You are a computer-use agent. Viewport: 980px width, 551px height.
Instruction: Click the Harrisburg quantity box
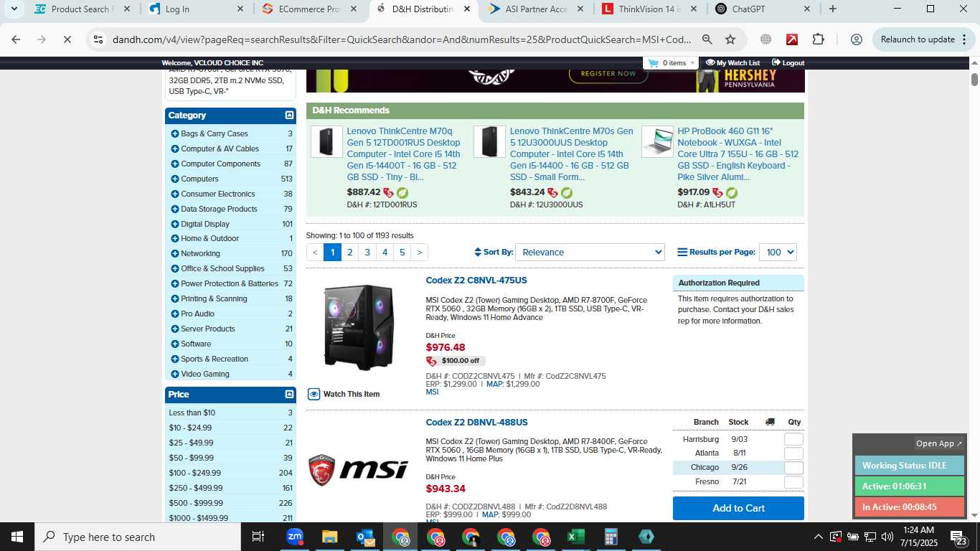coord(793,439)
